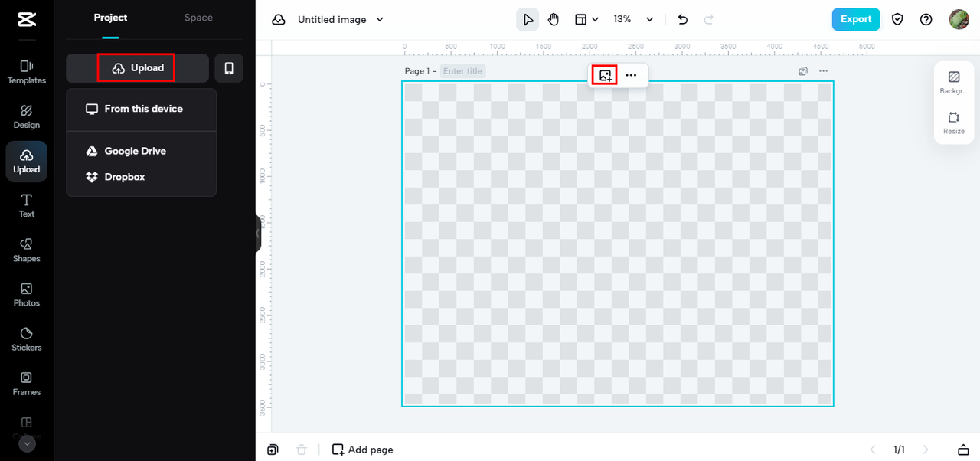980x461 pixels.
Task: Click the redo arrow
Action: 709,19
